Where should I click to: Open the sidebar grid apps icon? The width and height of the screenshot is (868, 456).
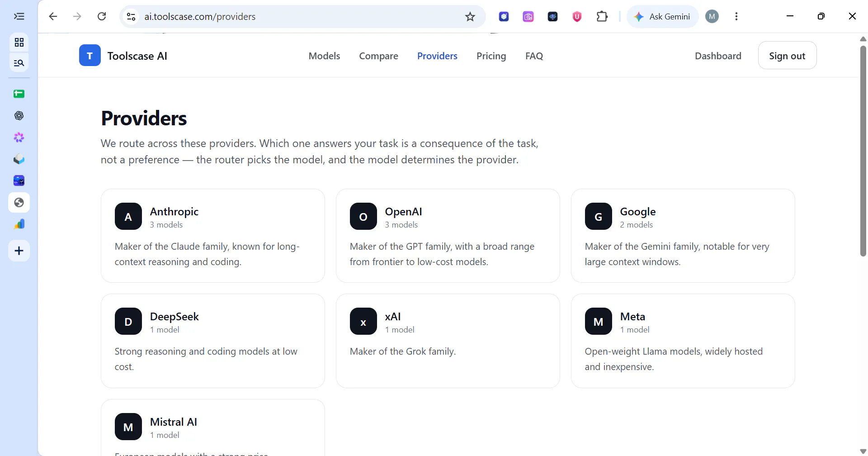point(19,42)
